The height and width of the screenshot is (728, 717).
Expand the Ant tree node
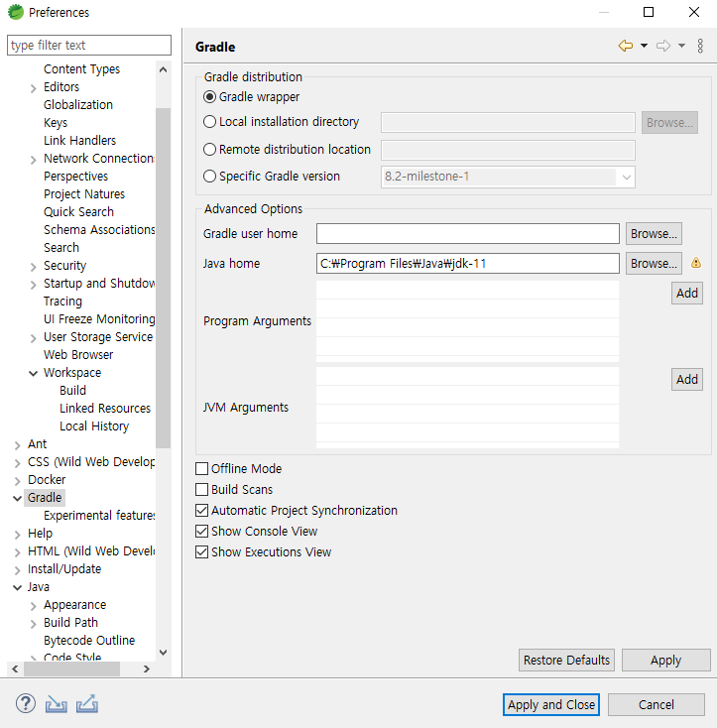17,445
